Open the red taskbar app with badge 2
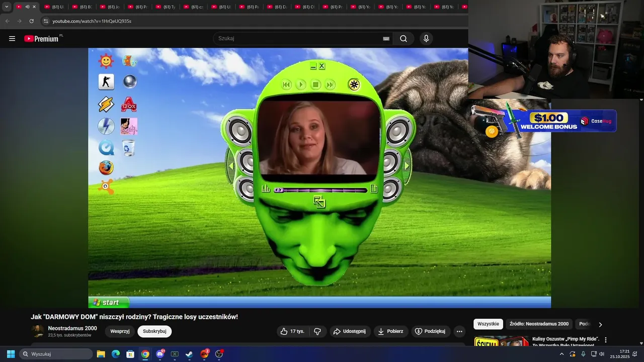This screenshot has height=362, width=644. click(x=204, y=354)
